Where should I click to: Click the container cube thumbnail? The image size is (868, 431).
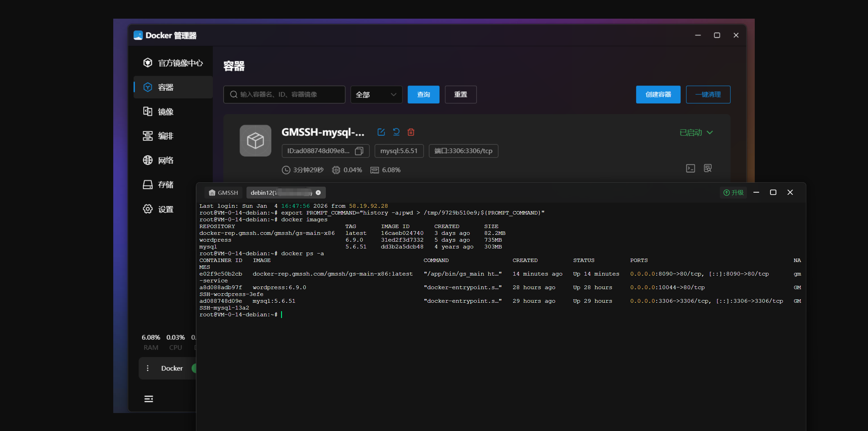[255, 140]
